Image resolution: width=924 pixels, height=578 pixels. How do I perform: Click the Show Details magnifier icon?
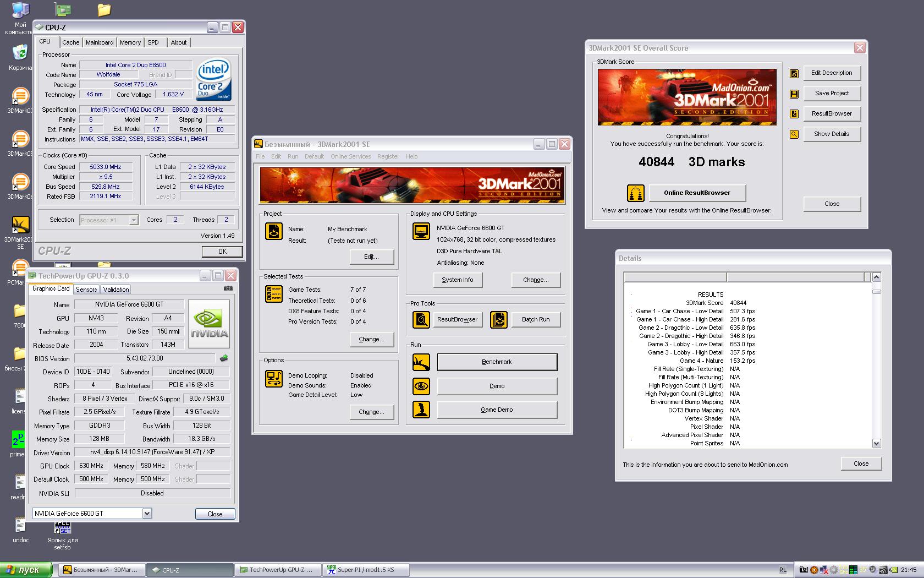click(794, 134)
